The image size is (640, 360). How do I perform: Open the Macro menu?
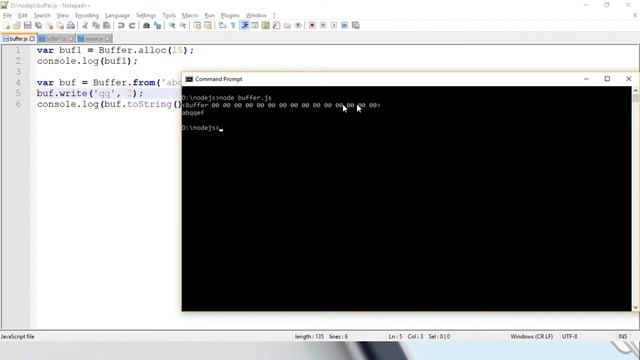click(x=190, y=16)
